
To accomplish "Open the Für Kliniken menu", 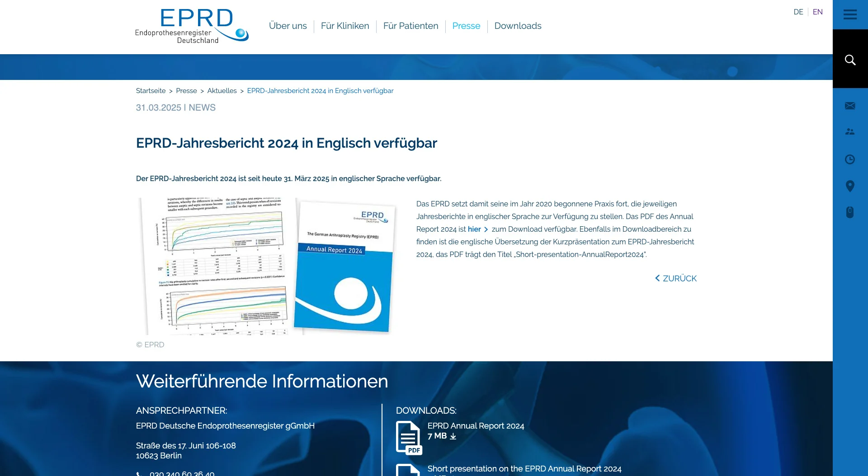I will pos(345,26).
